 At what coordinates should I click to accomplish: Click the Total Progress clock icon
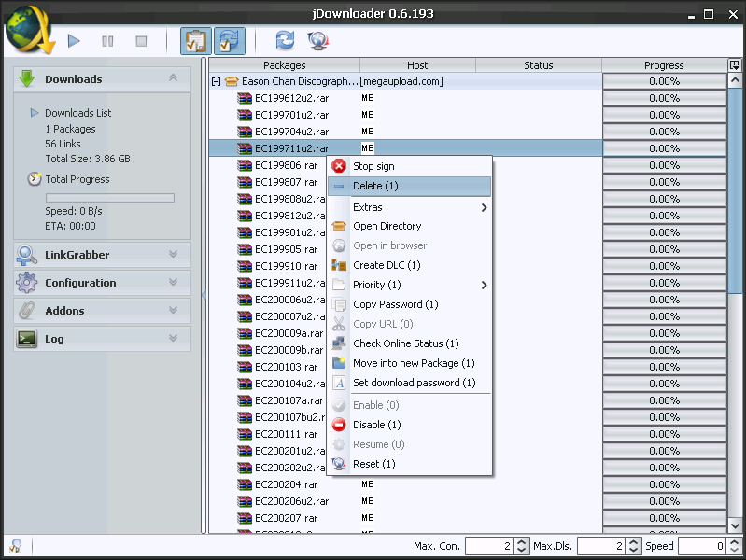click(35, 179)
